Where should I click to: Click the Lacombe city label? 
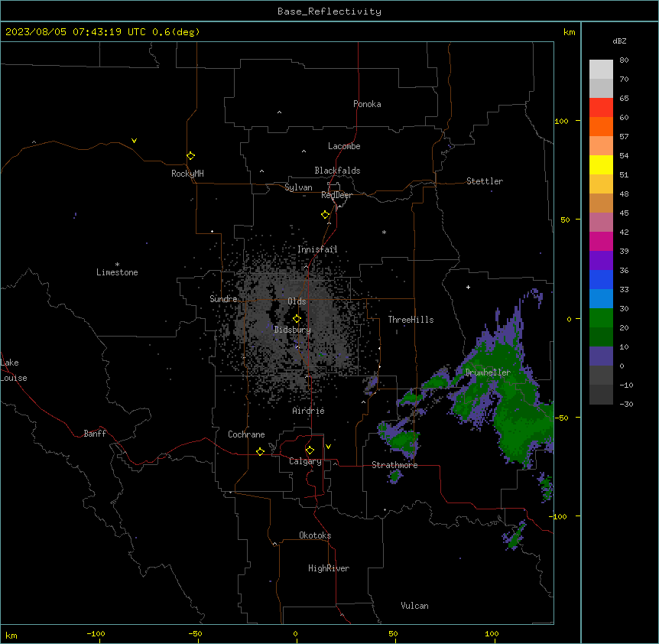pos(344,146)
